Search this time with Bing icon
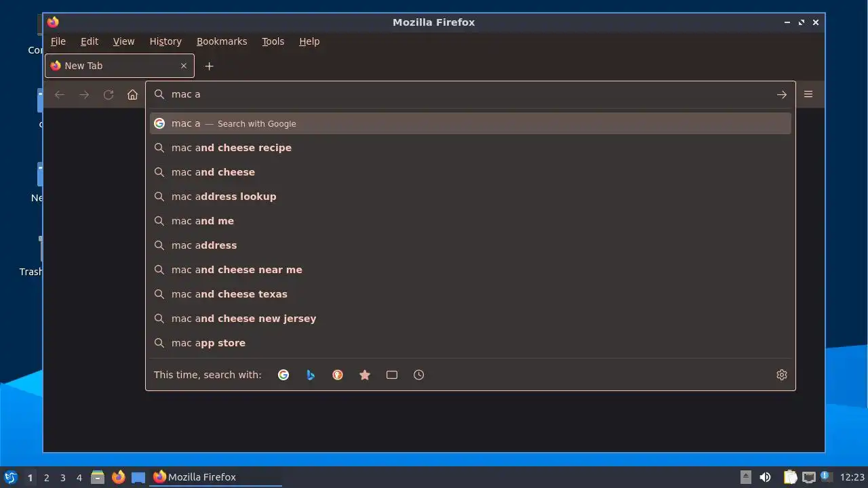This screenshot has width=868, height=488. [x=311, y=375]
